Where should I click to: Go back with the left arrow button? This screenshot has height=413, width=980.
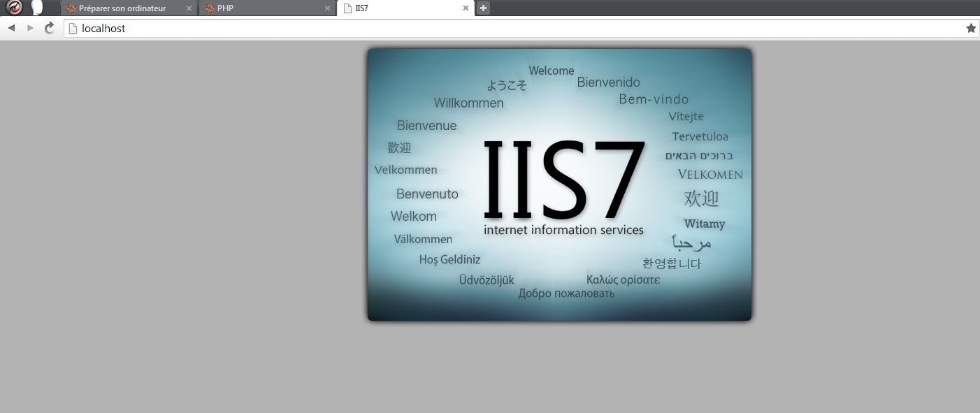[11, 28]
